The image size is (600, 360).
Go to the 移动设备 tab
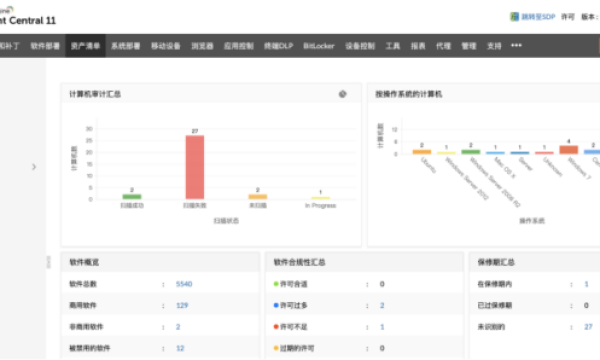click(166, 46)
